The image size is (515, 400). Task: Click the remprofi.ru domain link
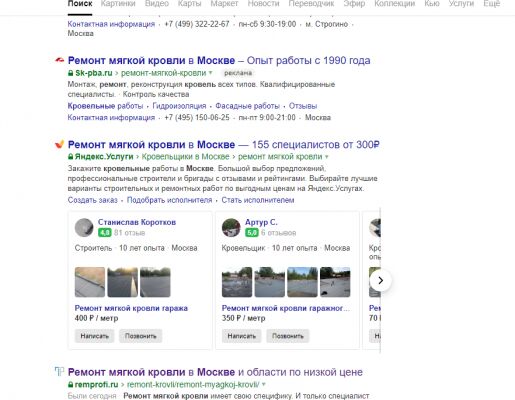[x=96, y=384]
